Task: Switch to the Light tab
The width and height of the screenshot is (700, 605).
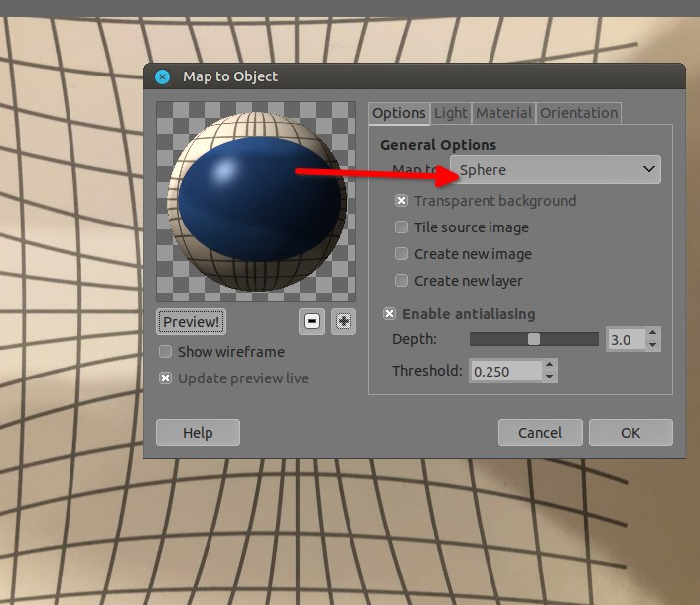Action: pos(451,113)
